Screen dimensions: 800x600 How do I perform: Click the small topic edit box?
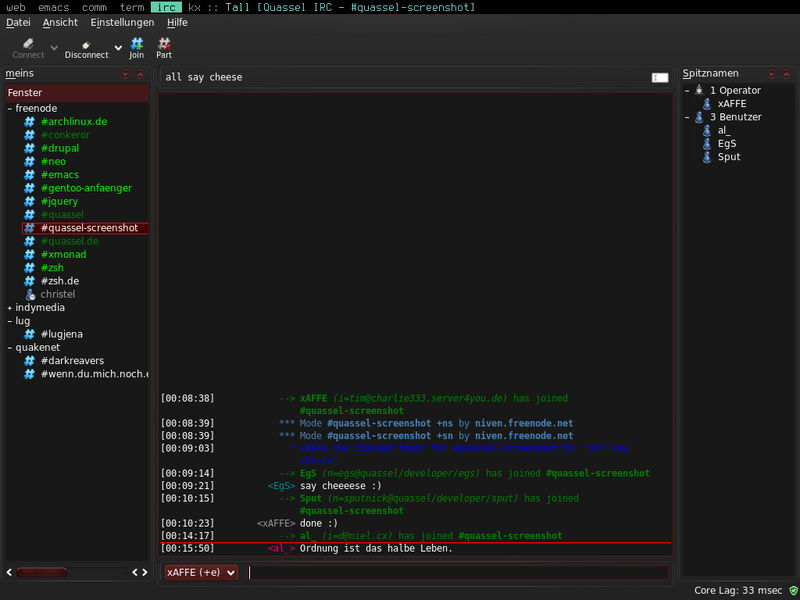(x=660, y=78)
